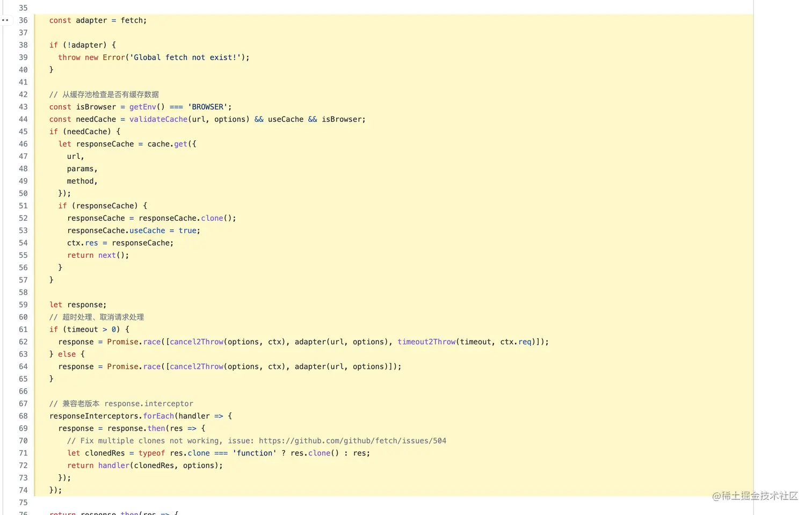The height and width of the screenshot is (515, 812).
Task: Select line number 38 in the gutter
Action: (23, 45)
